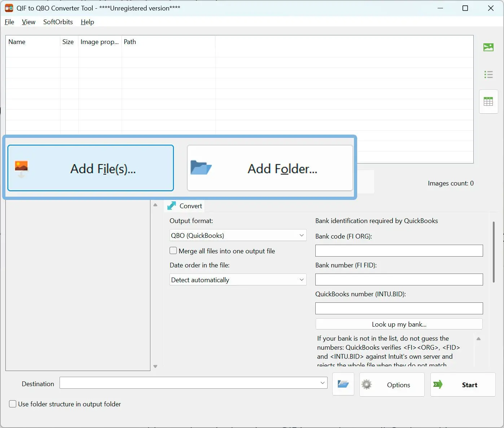Click the bank hint text scroll-up arrow

click(x=478, y=339)
